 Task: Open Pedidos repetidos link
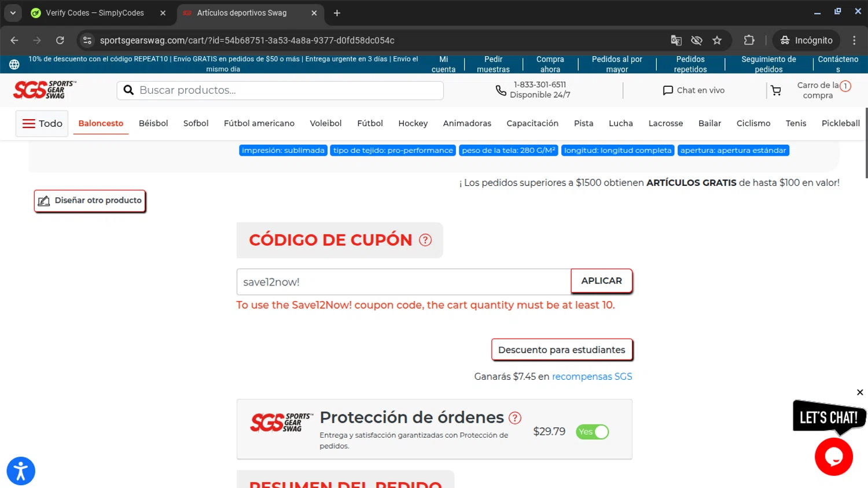click(x=690, y=64)
